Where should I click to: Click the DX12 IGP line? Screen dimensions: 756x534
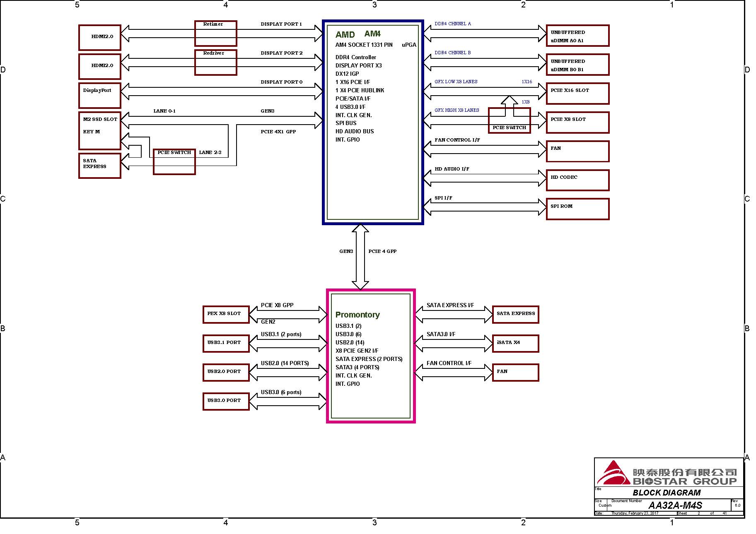coord(347,74)
